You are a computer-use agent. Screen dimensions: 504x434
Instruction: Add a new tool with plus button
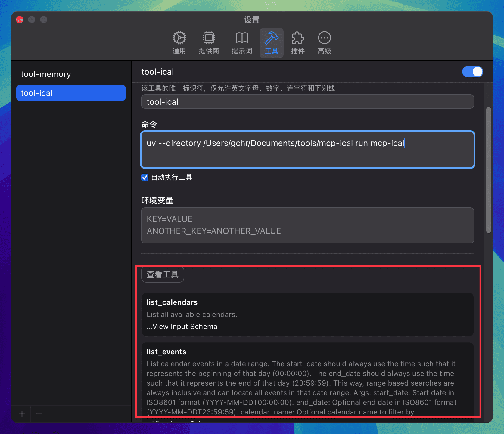(x=22, y=414)
